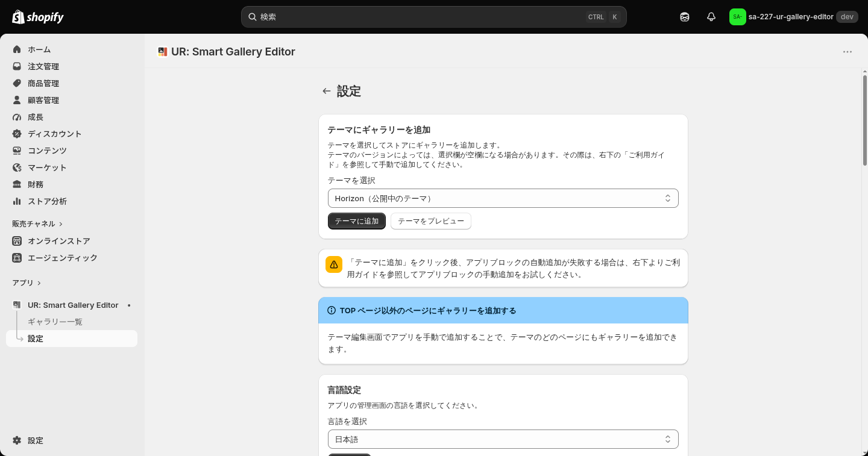Click the Shopify logo
The image size is (868, 456).
[38, 17]
